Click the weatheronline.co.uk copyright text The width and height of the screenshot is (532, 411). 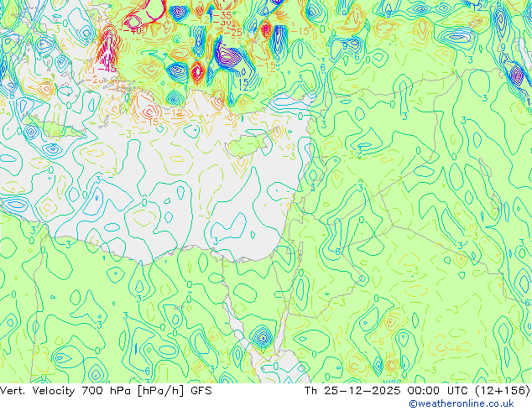[462, 403]
